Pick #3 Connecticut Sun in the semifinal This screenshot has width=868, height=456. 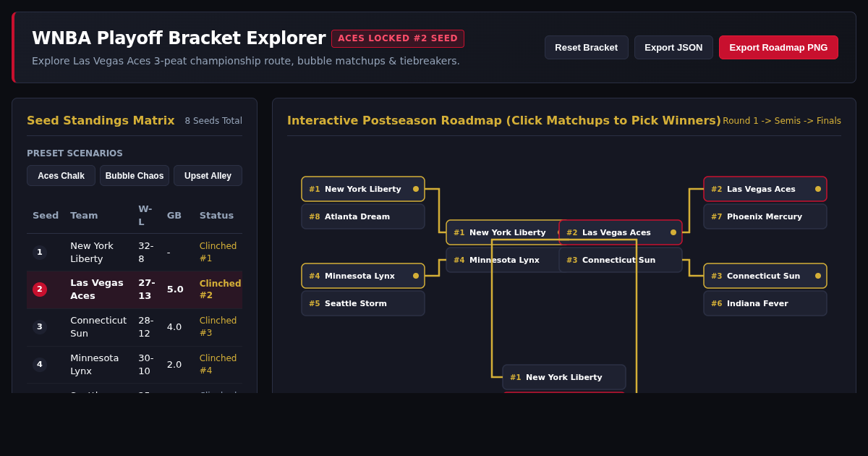point(621,260)
